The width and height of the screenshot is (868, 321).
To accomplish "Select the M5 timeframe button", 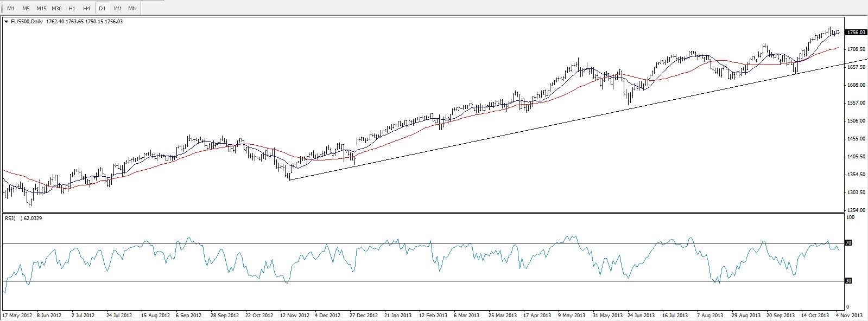I will [x=26, y=8].
